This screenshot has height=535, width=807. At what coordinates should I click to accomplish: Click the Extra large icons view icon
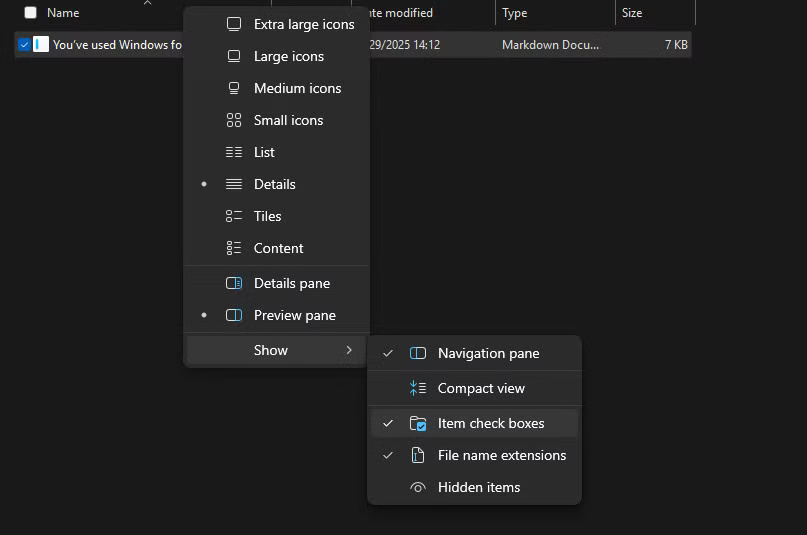234,24
